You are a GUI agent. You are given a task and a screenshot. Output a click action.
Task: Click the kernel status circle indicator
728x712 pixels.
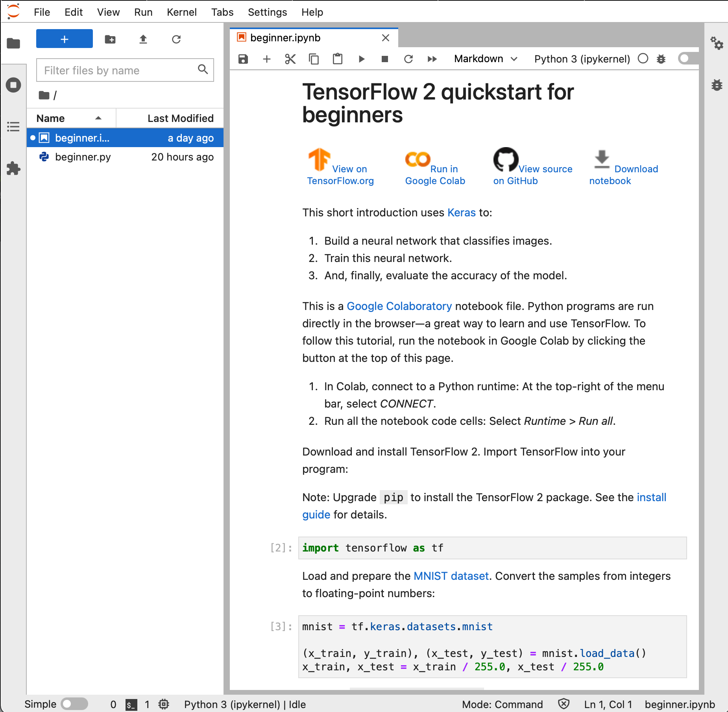point(643,59)
